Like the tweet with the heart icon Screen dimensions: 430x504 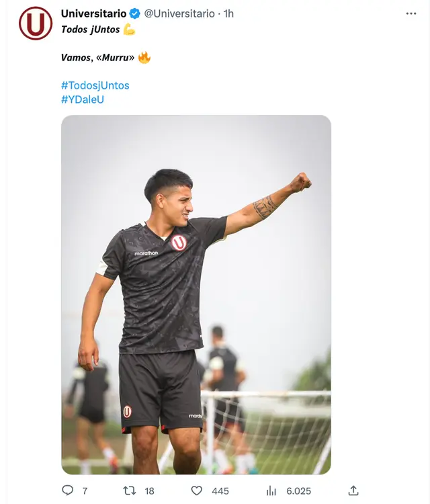197,491
